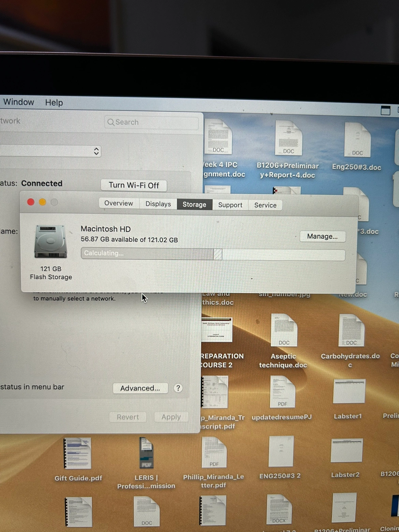
Task: Expand the network location dropdown stepper
Action: [96, 151]
